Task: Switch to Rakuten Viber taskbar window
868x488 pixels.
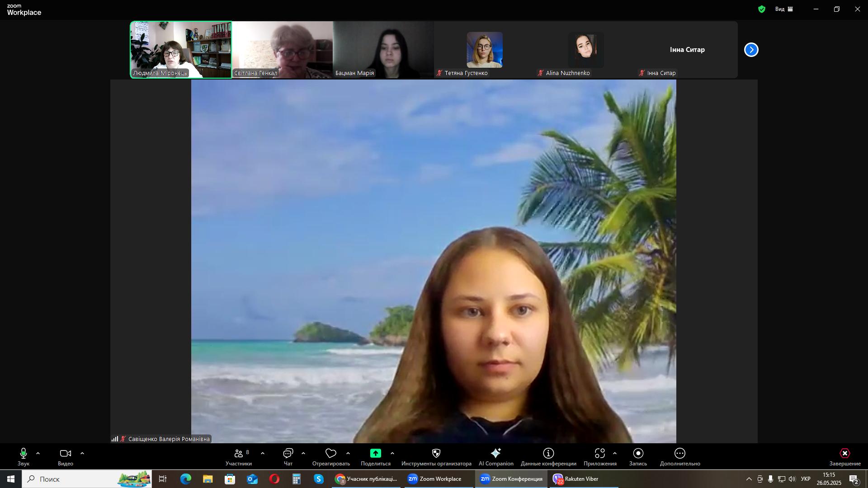Action: coord(584,479)
